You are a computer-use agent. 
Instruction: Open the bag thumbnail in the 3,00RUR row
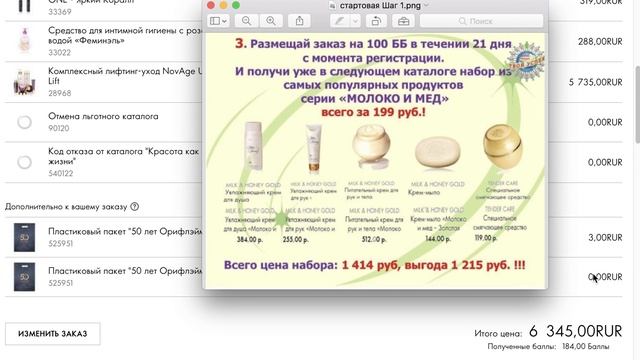tap(24, 237)
